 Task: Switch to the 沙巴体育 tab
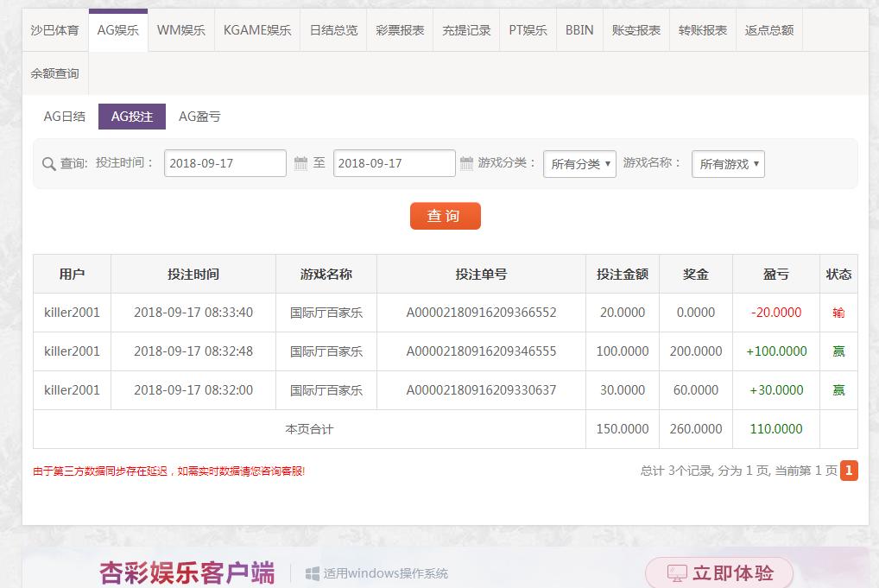pyautogui.click(x=54, y=30)
